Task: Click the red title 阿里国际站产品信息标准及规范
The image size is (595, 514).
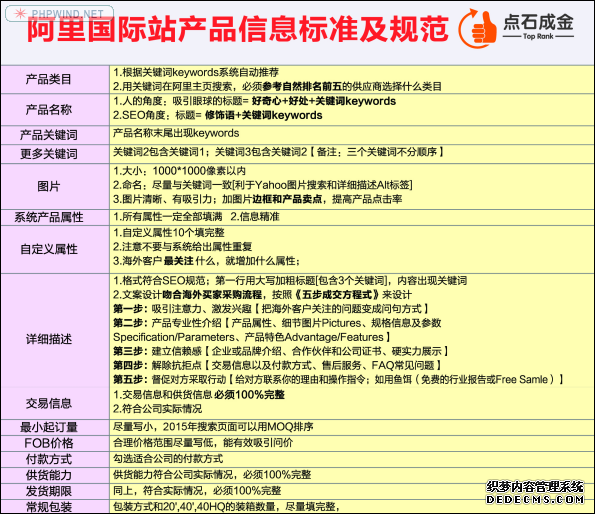Action: click(238, 29)
